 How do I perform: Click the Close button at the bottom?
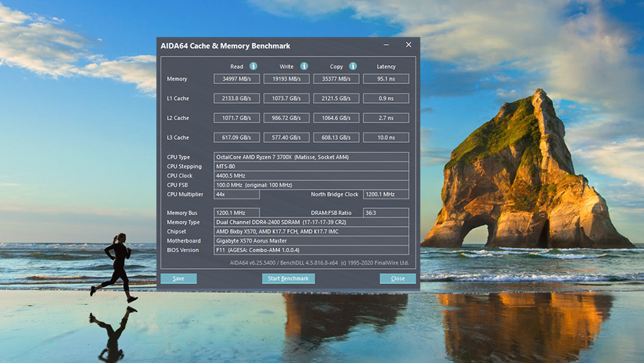(x=397, y=278)
